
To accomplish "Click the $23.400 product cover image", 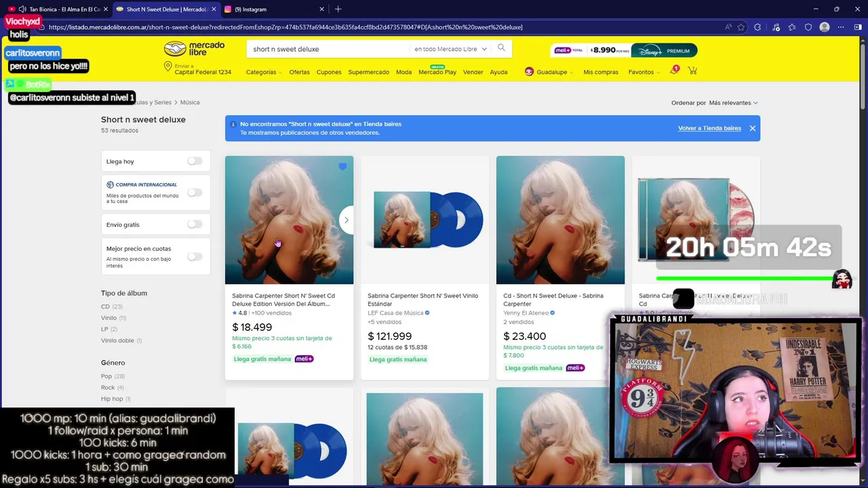I will tap(560, 220).
